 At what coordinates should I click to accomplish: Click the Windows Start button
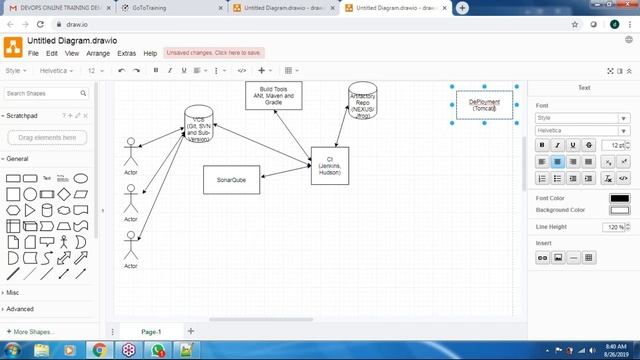[12, 350]
